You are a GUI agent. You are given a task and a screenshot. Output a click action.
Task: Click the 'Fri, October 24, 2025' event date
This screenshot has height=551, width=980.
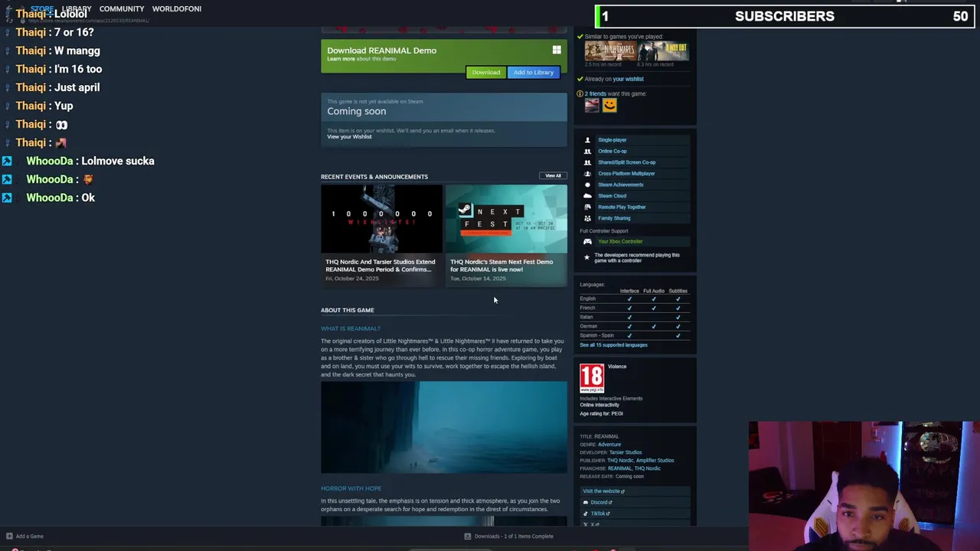point(352,279)
